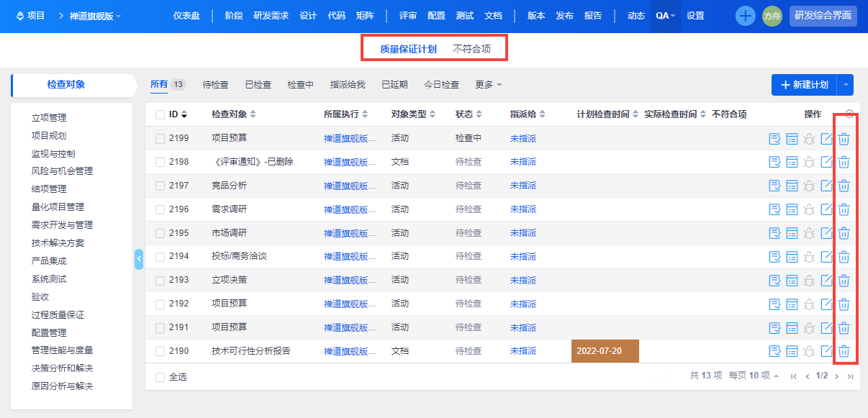The width and height of the screenshot is (868, 418).
Task: Delete plan 2193 using trash icon
Action: [x=844, y=281]
